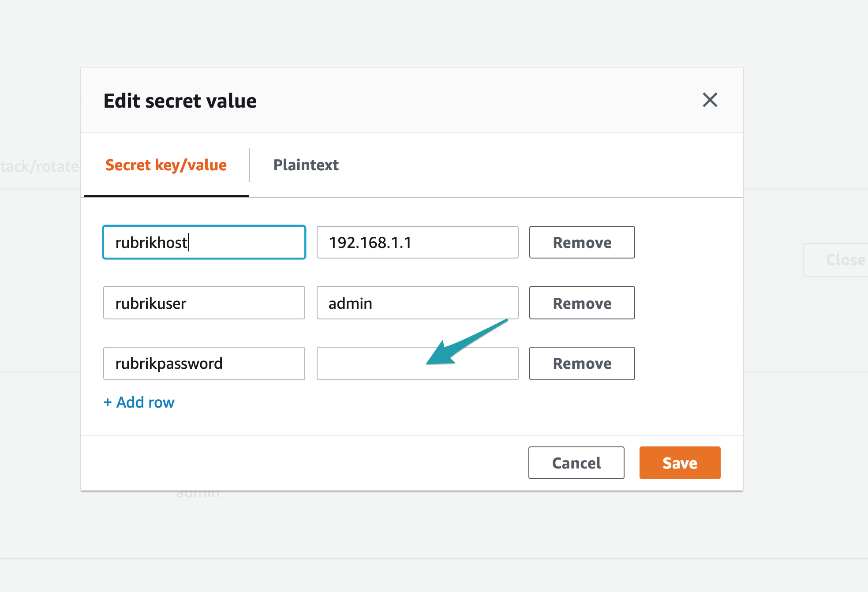868x592 pixels.
Task: Remove the rubrikhost key row
Action: (581, 242)
